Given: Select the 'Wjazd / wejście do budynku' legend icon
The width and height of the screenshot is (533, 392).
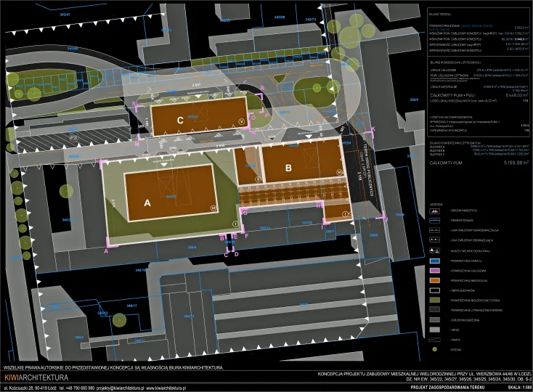Looking at the screenshot, I should tap(435, 249).
